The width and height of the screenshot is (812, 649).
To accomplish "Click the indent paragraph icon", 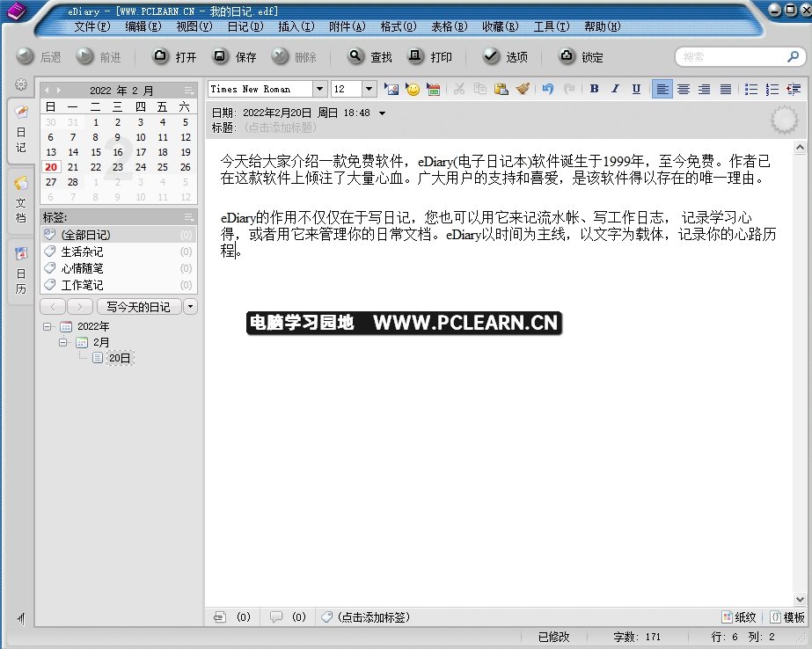I will [794, 89].
